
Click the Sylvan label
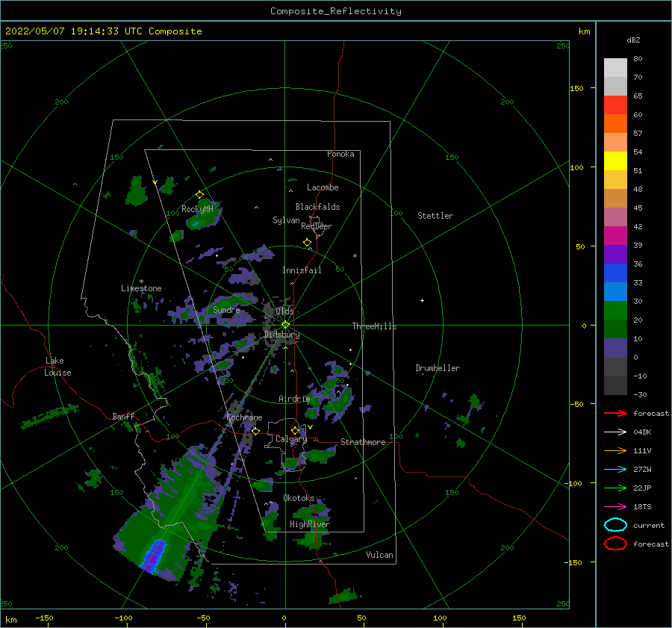click(286, 220)
